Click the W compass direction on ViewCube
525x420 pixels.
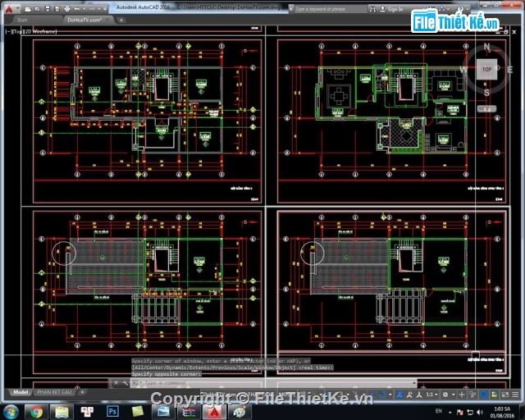(463, 70)
